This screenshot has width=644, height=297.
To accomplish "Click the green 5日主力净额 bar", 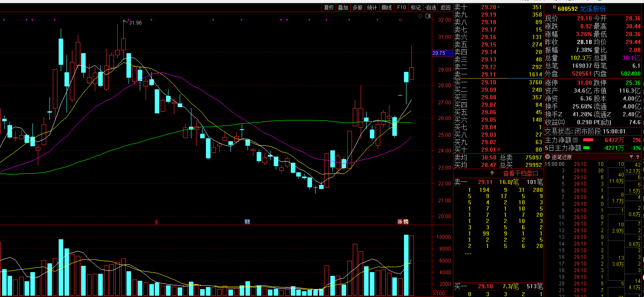I will pyautogui.click(x=587, y=148).
